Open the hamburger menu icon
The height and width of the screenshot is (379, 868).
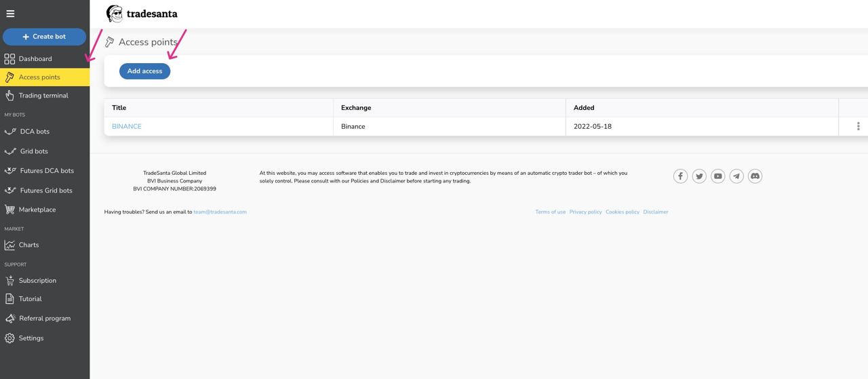tap(9, 14)
